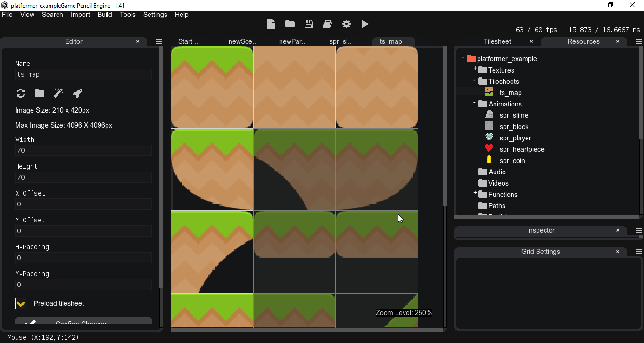Click the magic wand icon
644x343 pixels.
click(58, 93)
